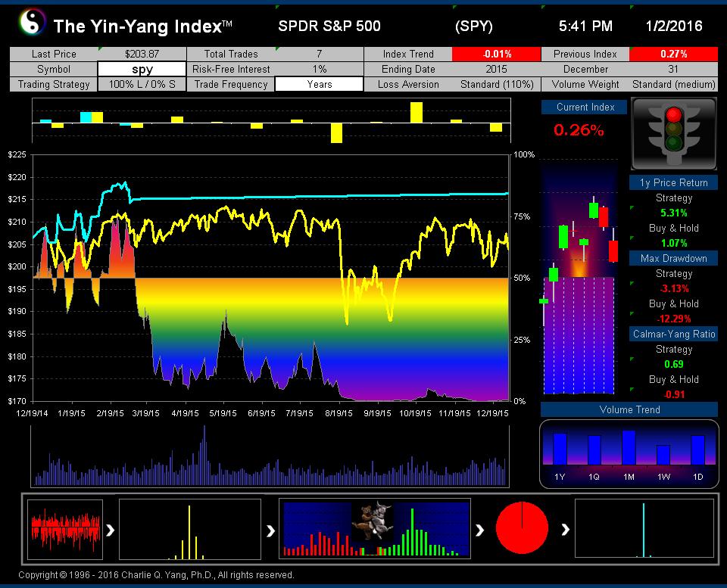727x588 pixels.
Task: Change Loss Aversion Standard (110%) setting
Action: tap(497, 84)
